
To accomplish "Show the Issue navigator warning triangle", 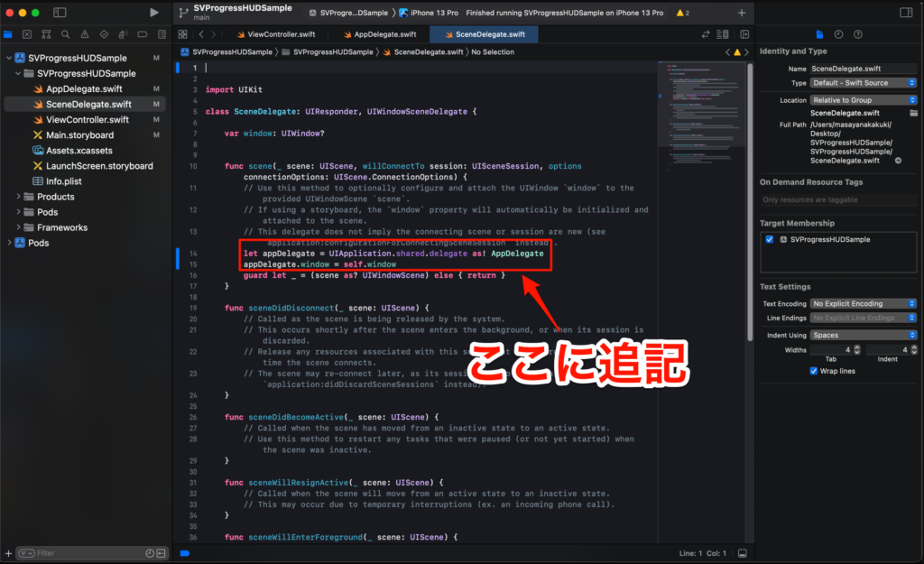I will tap(85, 33).
